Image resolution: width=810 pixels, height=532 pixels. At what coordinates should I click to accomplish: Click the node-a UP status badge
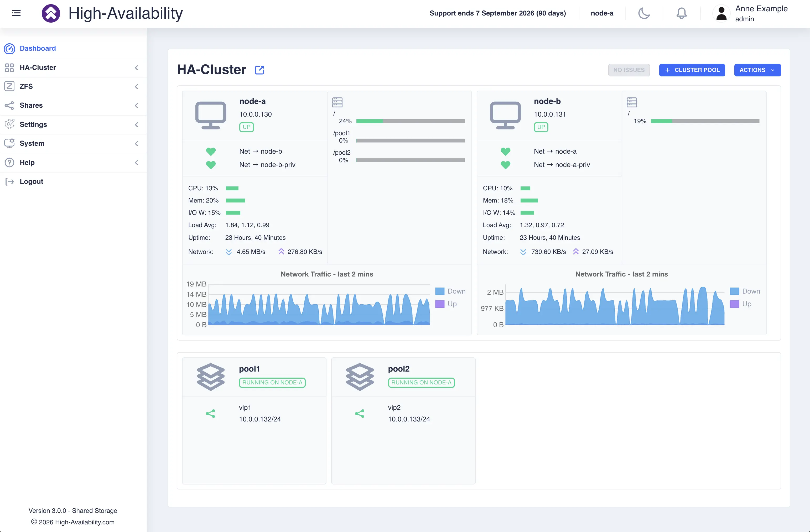(x=246, y=127)
